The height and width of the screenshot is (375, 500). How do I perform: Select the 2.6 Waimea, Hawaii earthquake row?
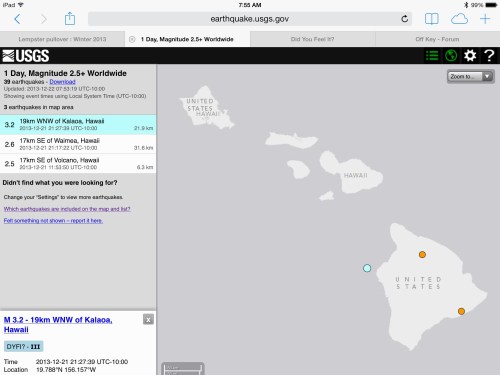point(78,144)
